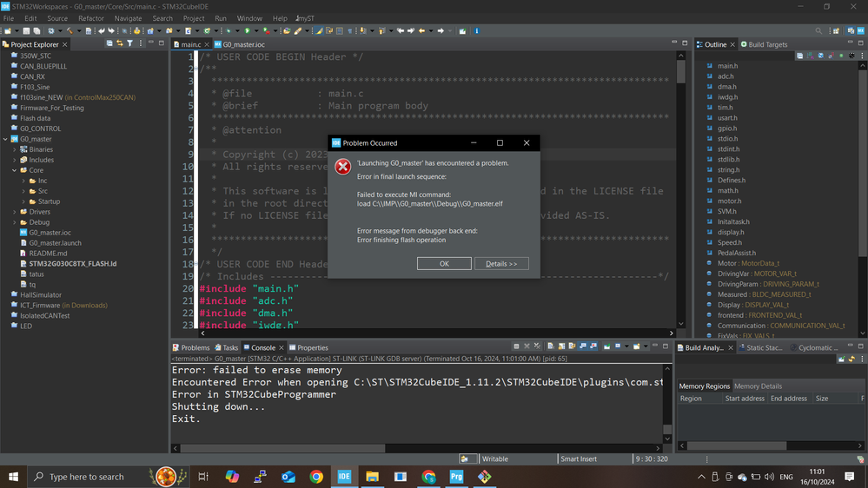Open Google Chrome from the taskbar
The height and width of the screenshot is (488, 868).
316,477
